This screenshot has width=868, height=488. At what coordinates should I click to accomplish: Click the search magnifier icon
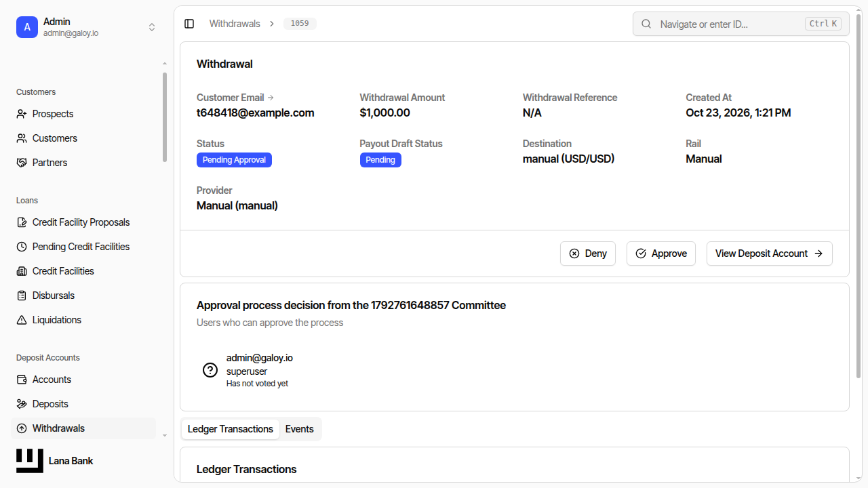[x=647, y=24]
